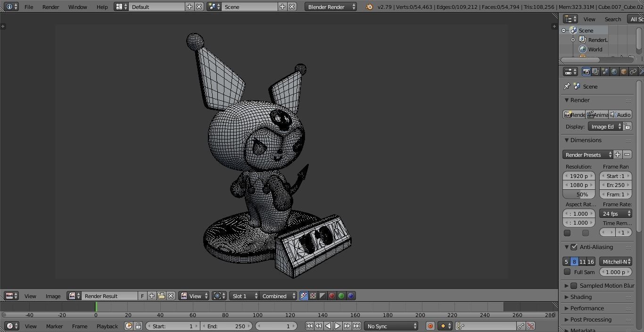The height and width of the screenshot is (332, 644).
Task: Toggle use preview range clock icon
Action: pos(129,326)
